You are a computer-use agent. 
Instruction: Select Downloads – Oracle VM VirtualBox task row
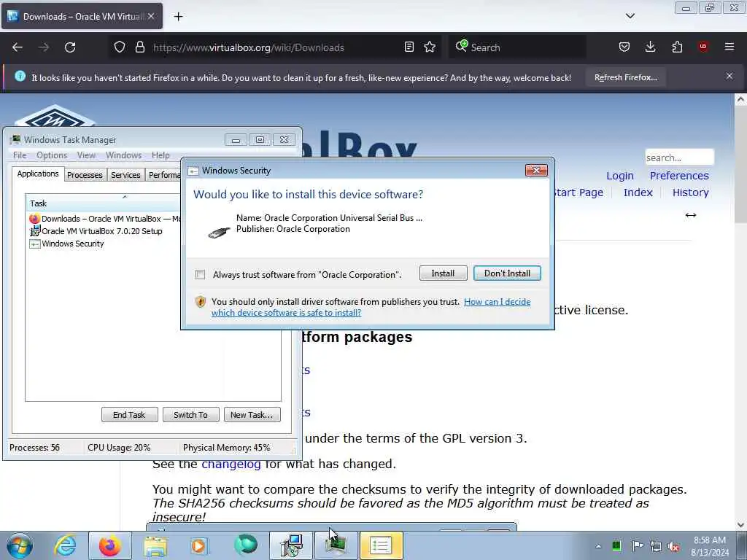pyautogui.click(x=104, y=219)
